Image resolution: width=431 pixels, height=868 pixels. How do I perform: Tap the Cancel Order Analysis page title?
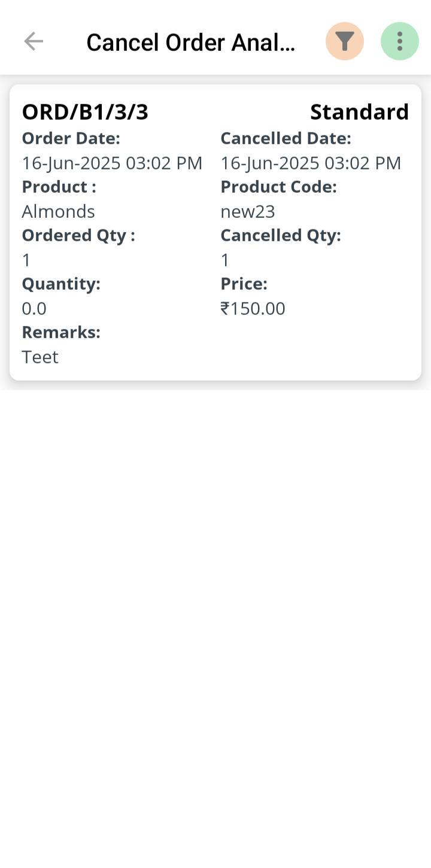pyautogui.click(x=191, y=43)
